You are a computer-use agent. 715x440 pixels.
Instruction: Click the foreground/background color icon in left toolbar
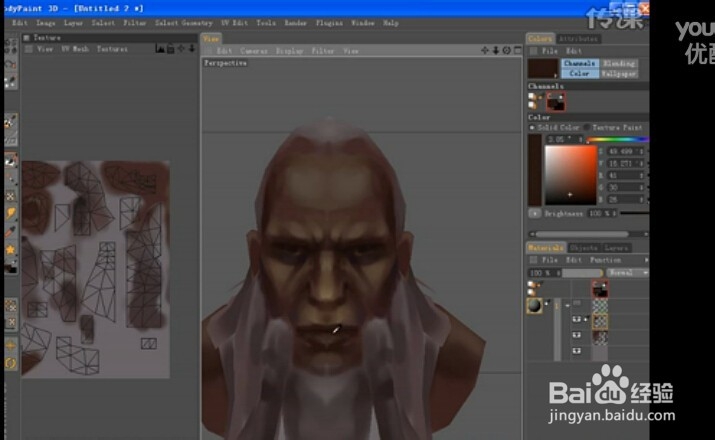[10, 267]
